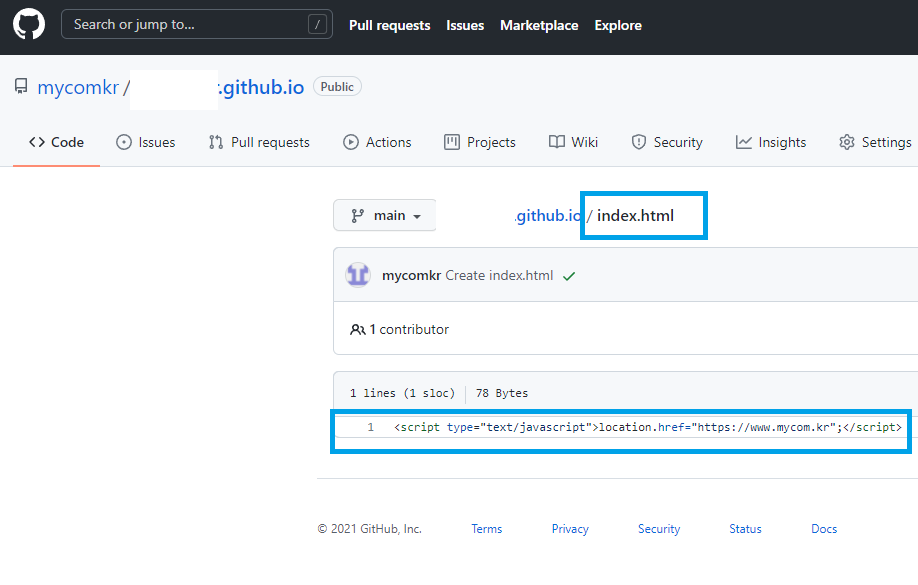Click the repository book icon
Screen dimensions: 918x585
[x=21, y=87]
